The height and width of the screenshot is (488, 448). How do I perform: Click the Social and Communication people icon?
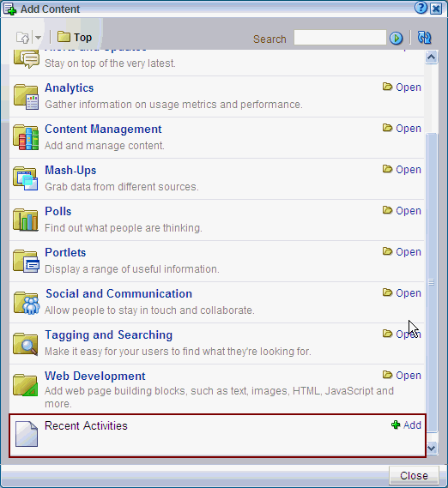[x=27, y=303]
